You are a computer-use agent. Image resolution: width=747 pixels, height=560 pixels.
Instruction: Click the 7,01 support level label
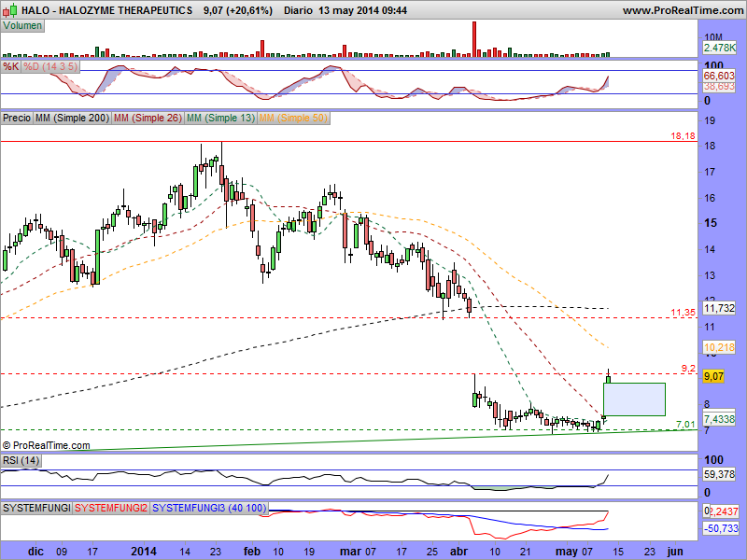[685, 425]
